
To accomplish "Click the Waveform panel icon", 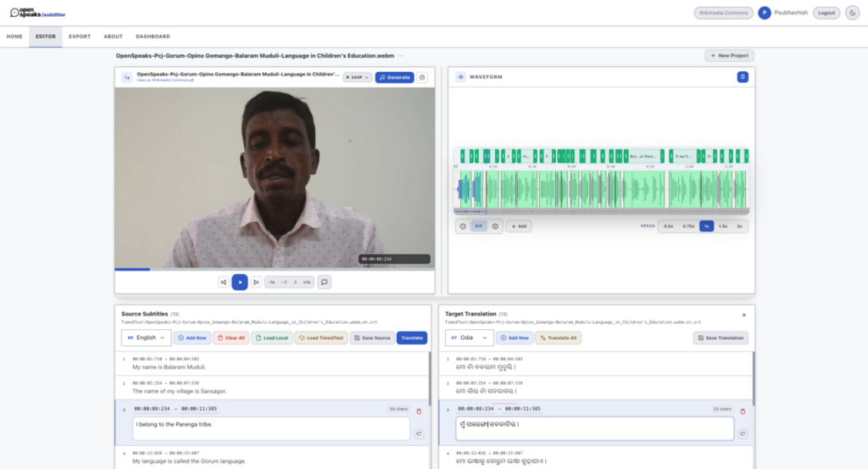I will [460, 77].
